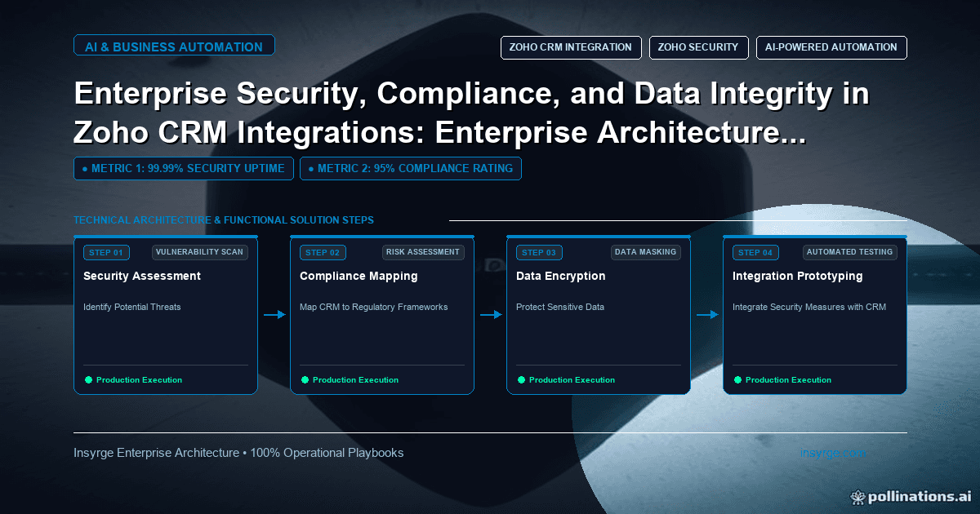Open the AI-POWERED AUTOMATION tag

click(x=831, y=47)
